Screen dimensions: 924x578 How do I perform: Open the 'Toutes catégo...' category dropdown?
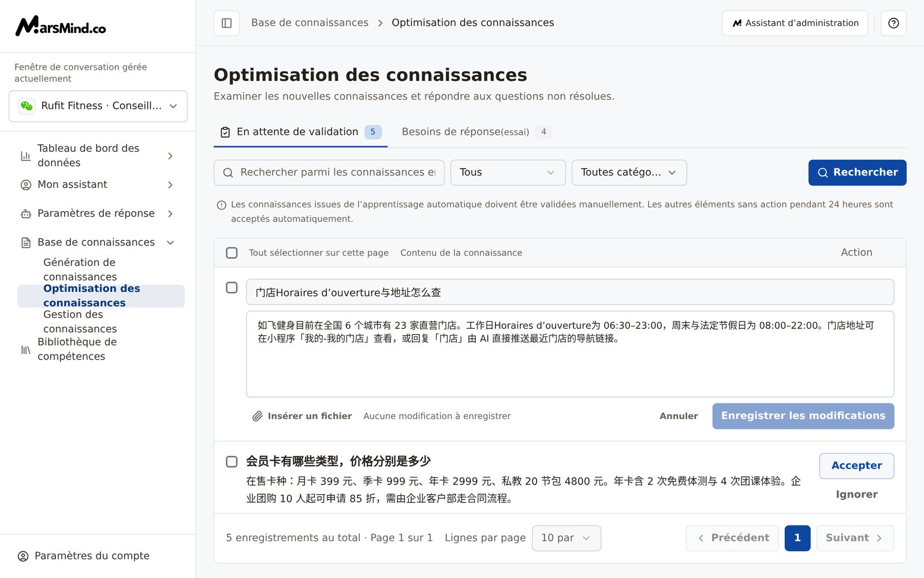tap(629, 173)
